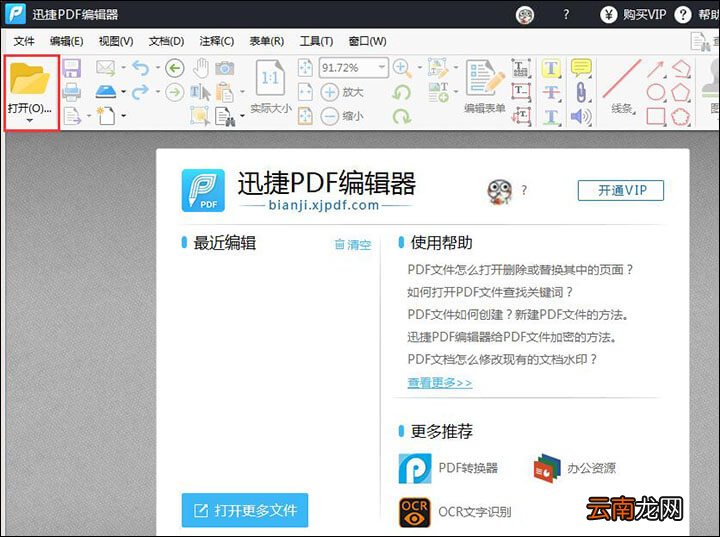Screen dimensions: 720x537
Task: Select the Oval shape tool
Action: tap(656, 92)
